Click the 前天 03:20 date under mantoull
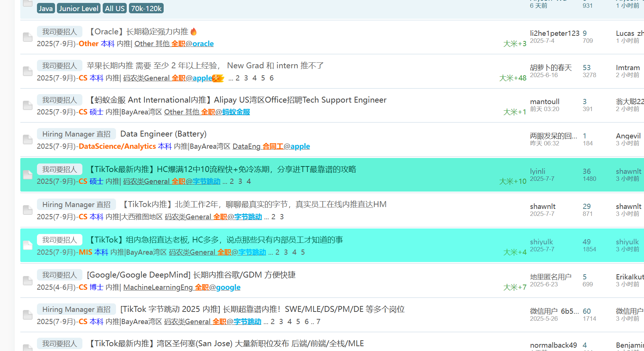The height and width of the screenshot is (351, 644). click(x=545, y=109)
